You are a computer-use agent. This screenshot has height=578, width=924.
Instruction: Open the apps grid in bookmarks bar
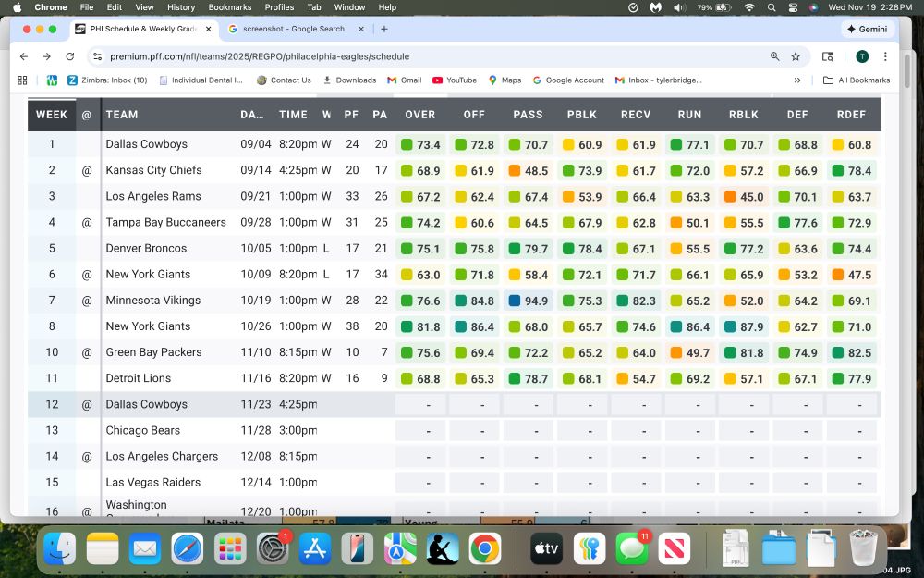pyautogui.click(x=22, y=80)
